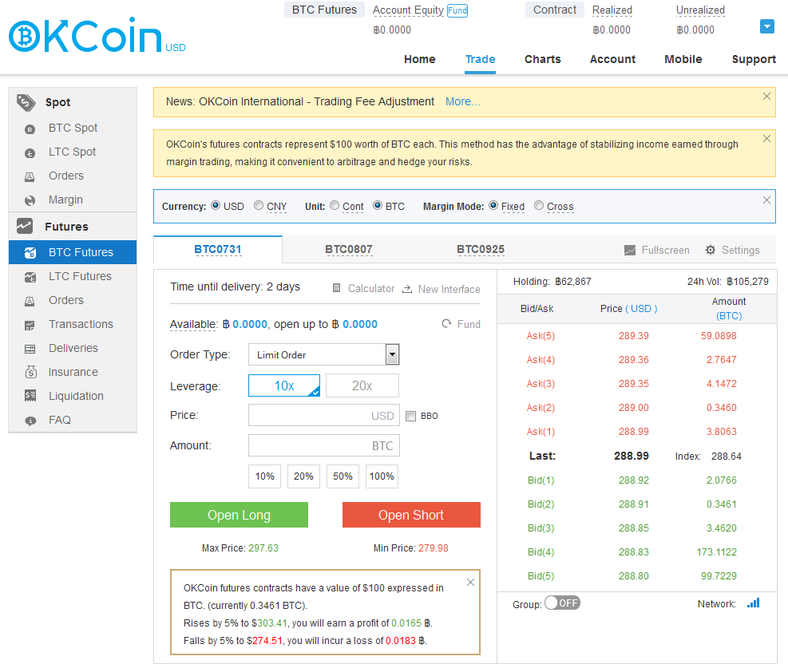Viewport: 788px width, 672px height.
Task: Set Margin Mode to Fixed
Action: (x=493, y=205)
